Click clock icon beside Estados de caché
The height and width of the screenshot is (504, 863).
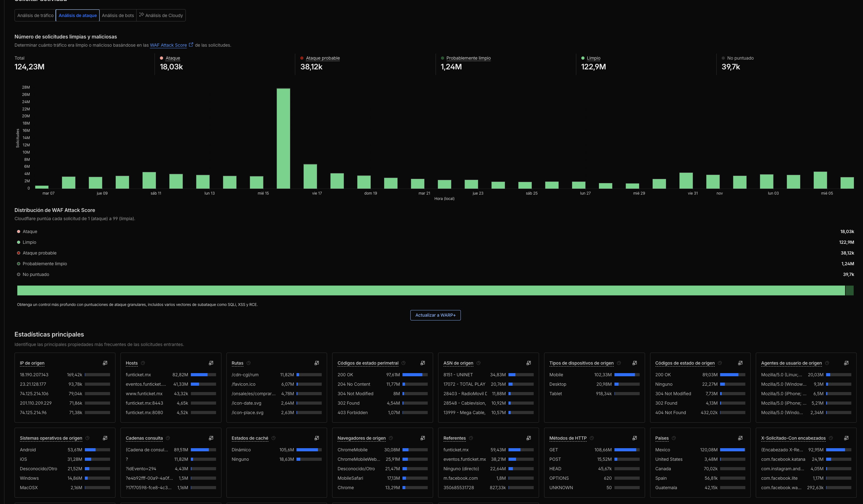(x=273, y=438)
